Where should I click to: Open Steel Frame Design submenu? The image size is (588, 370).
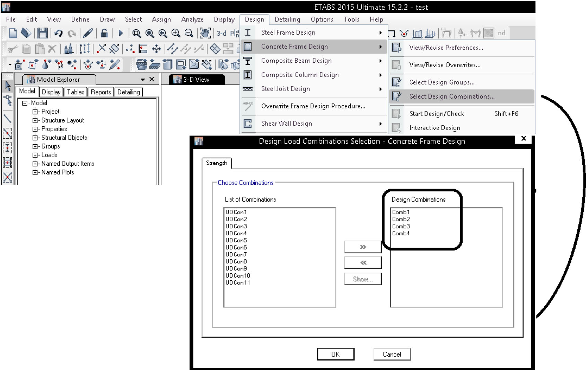pos(314,33)
